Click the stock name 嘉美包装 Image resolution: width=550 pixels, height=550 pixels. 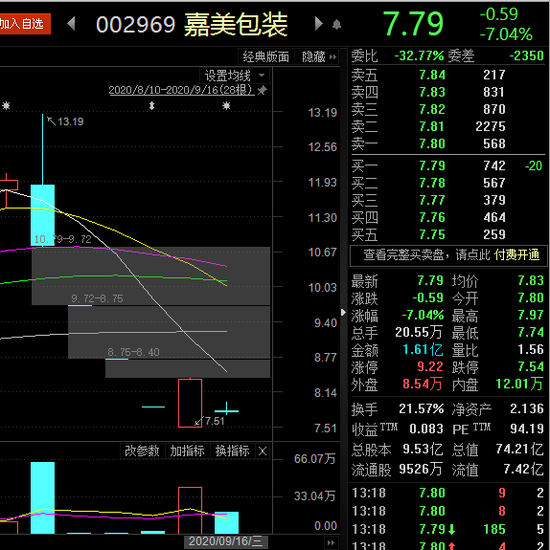(236, 25)
